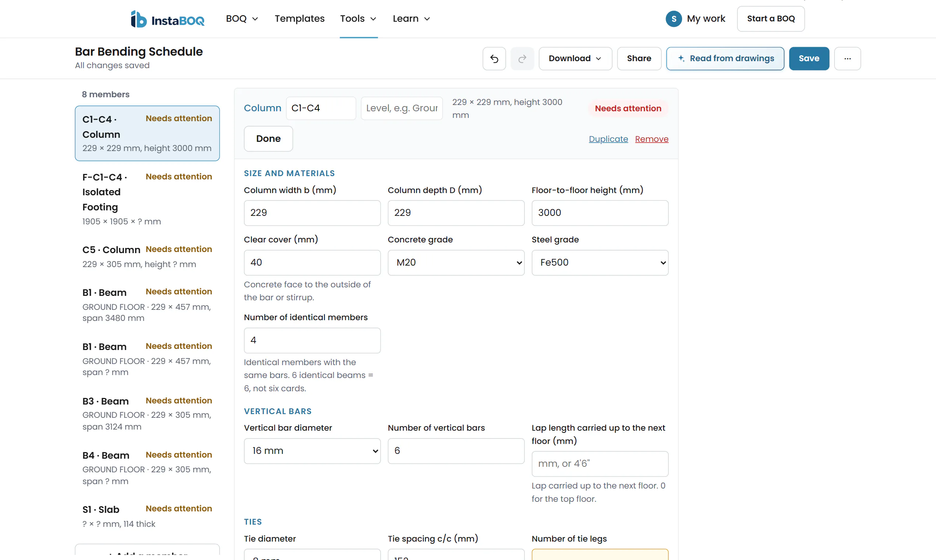
Task: Click the InstaBOQ logo
Action: pyautogui.click(x=168, y=19)
